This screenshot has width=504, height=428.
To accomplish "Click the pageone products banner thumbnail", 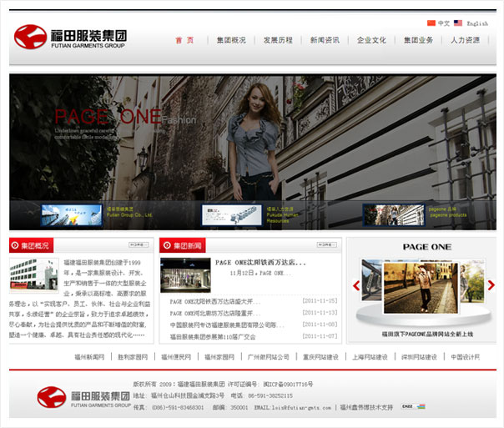I will tap(393, 215).
